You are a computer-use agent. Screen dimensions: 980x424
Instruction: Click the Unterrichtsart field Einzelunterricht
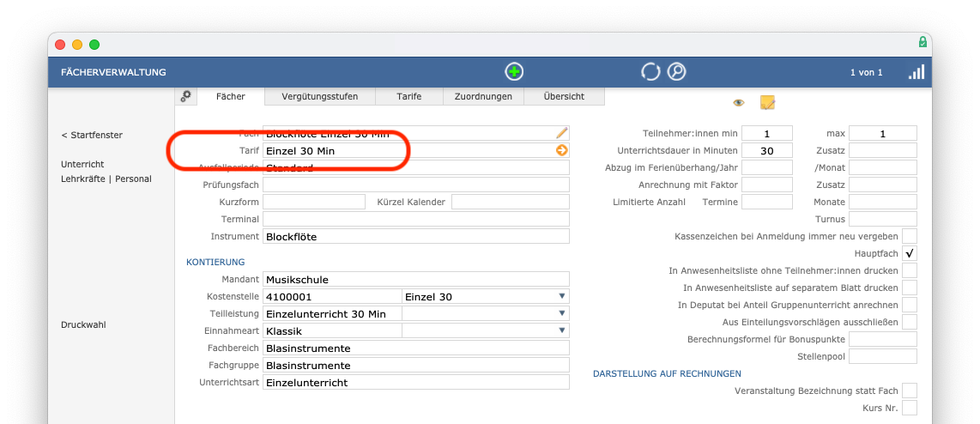pos(416,382)
